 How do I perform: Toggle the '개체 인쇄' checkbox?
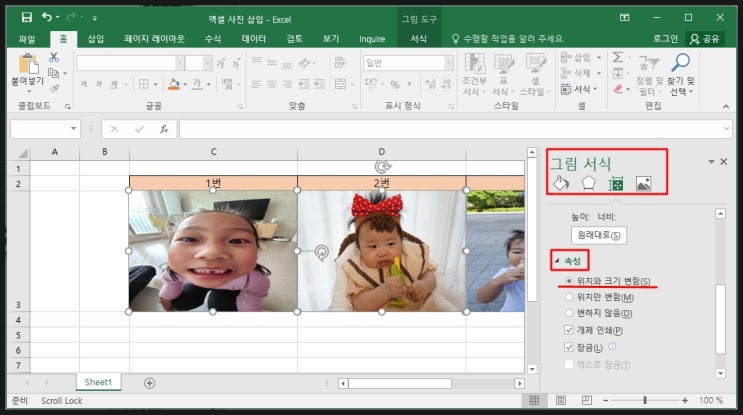[x=569, y=330]
